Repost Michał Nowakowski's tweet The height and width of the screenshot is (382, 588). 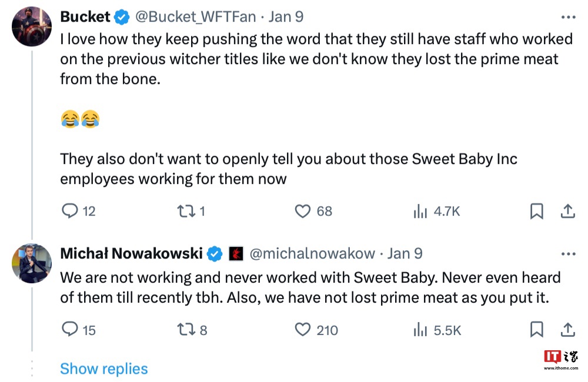[x=186, y=330]
